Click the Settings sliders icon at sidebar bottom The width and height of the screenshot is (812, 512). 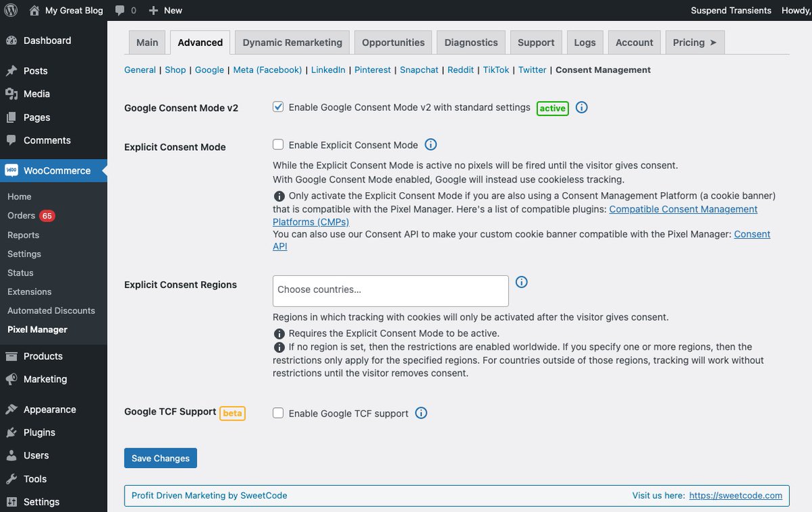(12, 502)
